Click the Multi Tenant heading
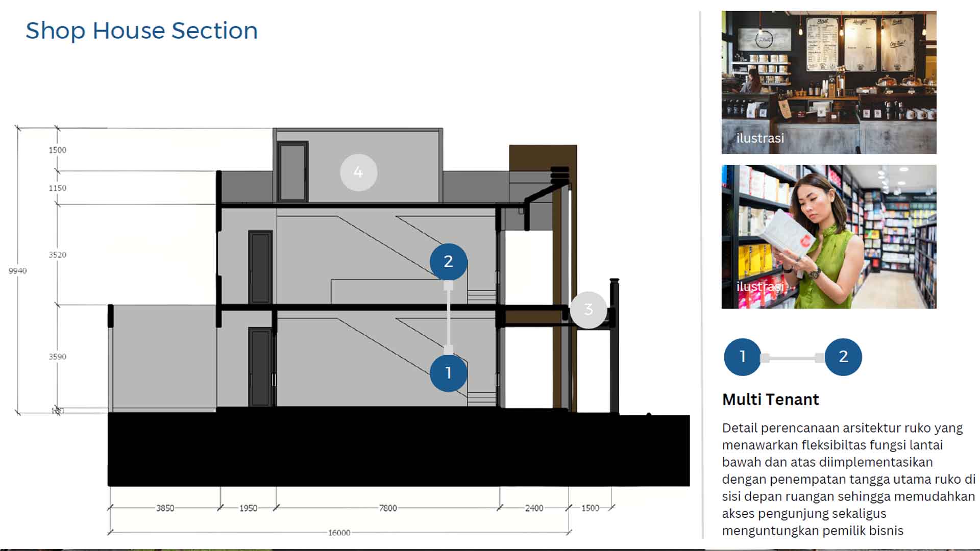 pyautogui.click(x=770, y=399)
